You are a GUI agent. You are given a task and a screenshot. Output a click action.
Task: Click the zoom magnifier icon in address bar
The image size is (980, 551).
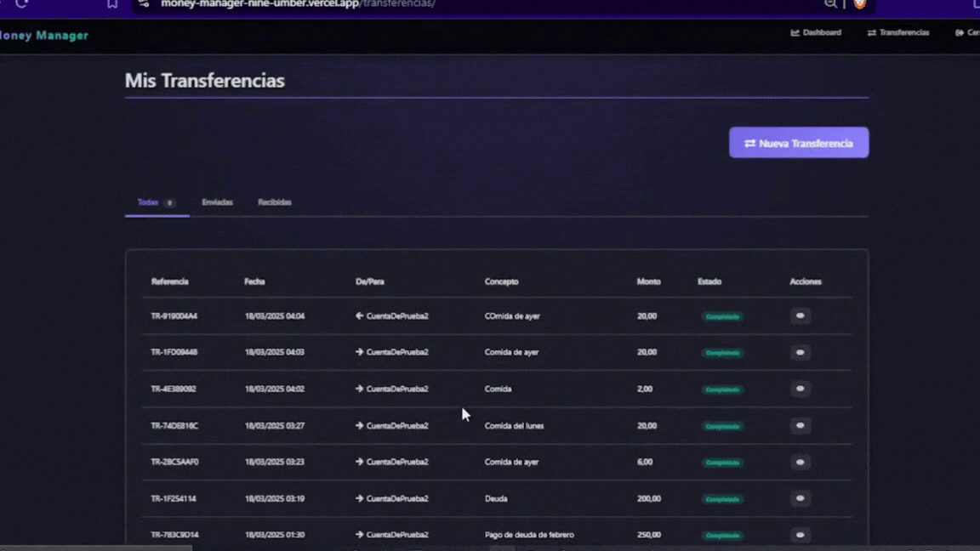830,4
